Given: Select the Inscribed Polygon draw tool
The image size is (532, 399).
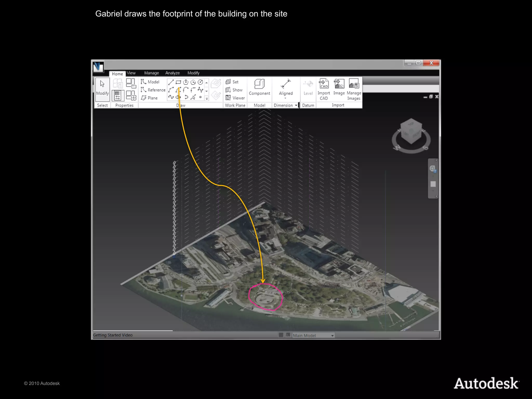Looking at the screenshot, I should 185,82.
